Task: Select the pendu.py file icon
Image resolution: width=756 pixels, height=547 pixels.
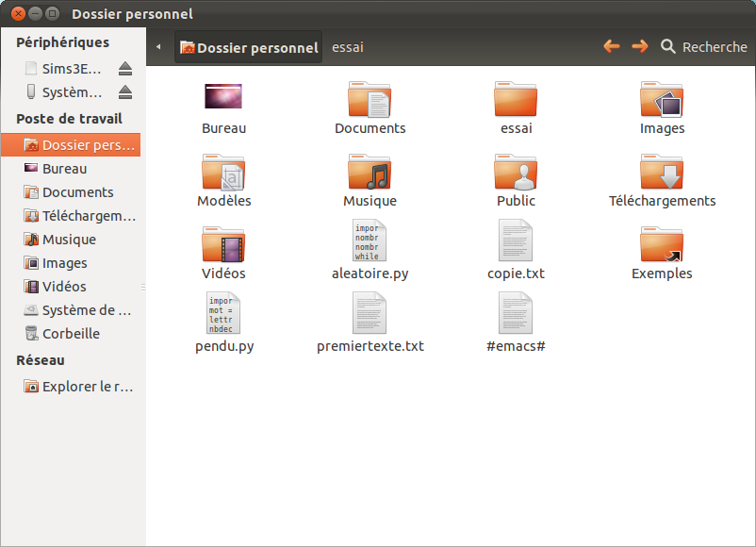Action: point(223,313)
